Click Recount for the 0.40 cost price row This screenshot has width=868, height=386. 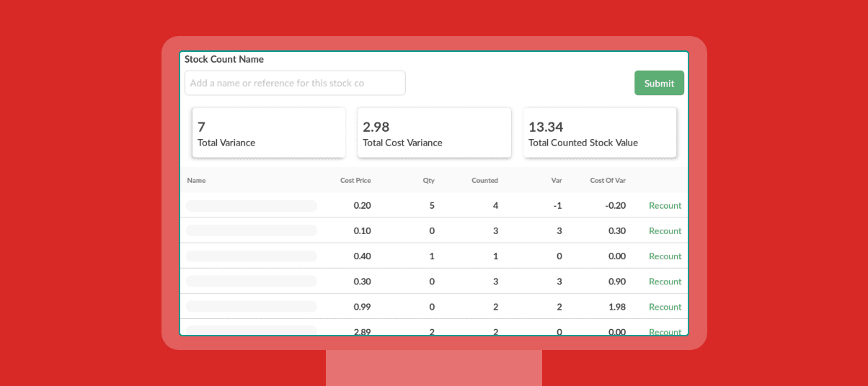tap(665, 256)
